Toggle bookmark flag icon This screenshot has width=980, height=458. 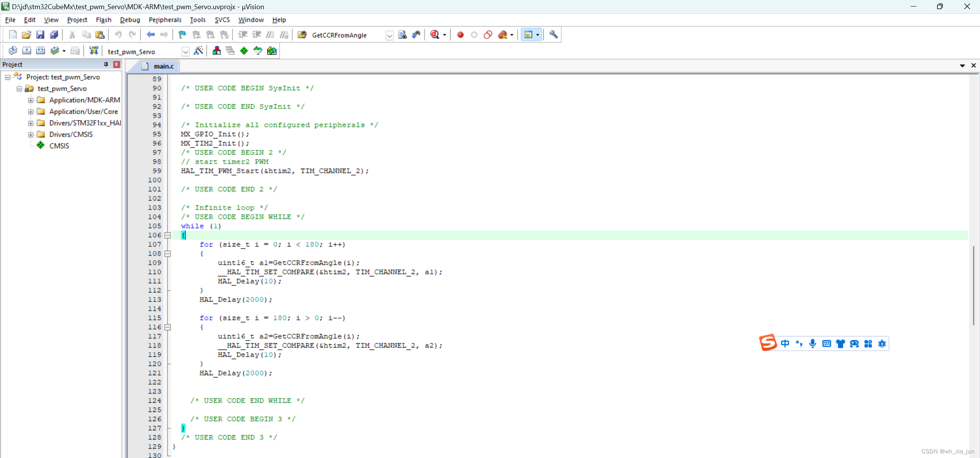coord(182,35)
